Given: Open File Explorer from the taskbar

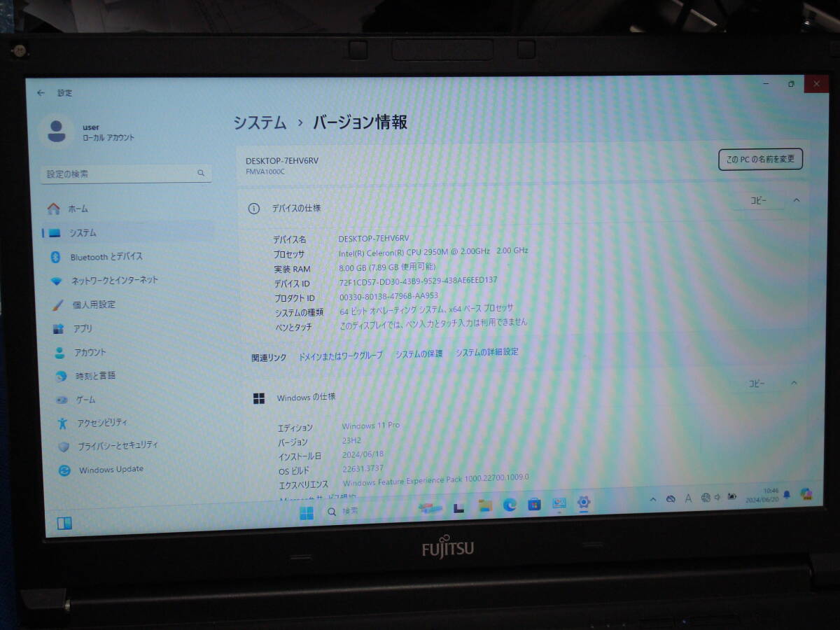Looking at the screenshot, I should point(485,505).
